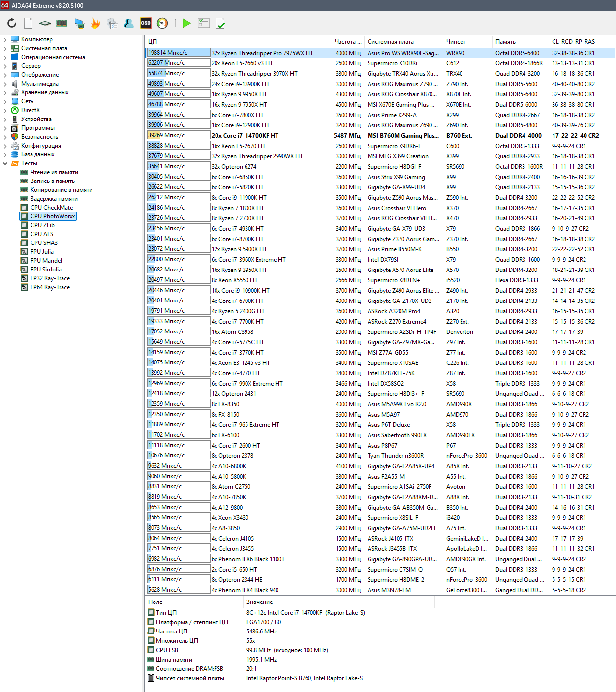Expand the Сервер tree node
This screenshot has height=692, width=616.
(x=5, y=66)
